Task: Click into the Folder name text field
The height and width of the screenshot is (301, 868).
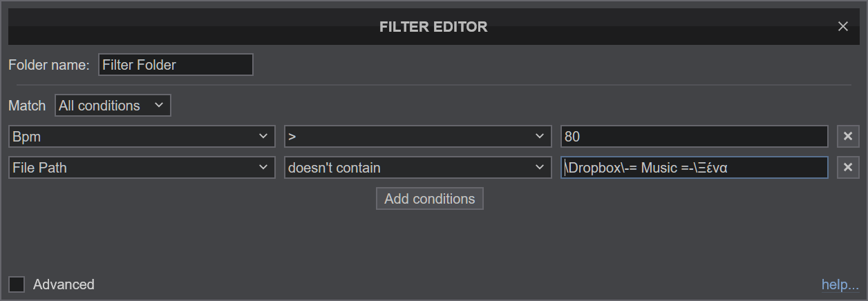Action: 176,65
